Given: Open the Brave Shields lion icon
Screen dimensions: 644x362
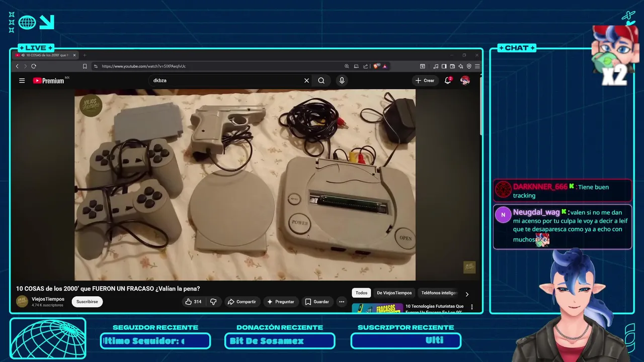Looking at the screenshot, I should pos(376,66).
